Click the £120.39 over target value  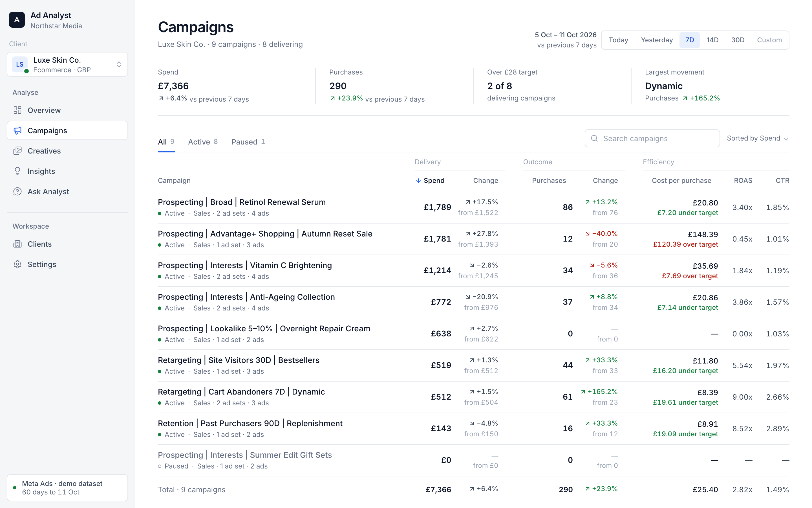(685, 244)
